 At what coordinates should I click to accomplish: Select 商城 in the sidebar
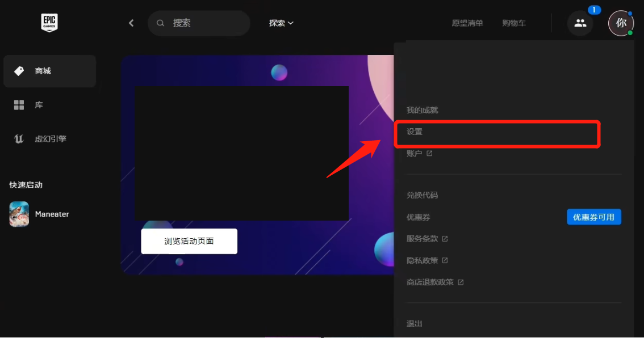tap(50, 71)
